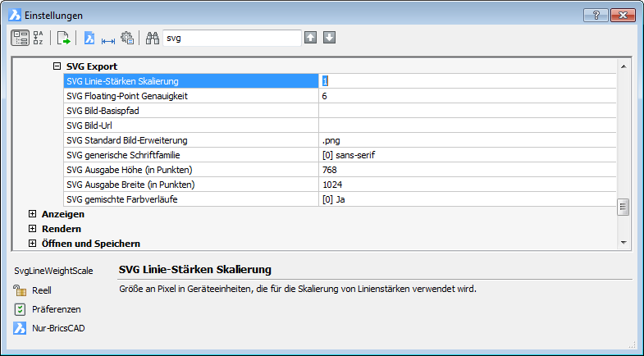Jump to Dimensions settings icon

108,38
